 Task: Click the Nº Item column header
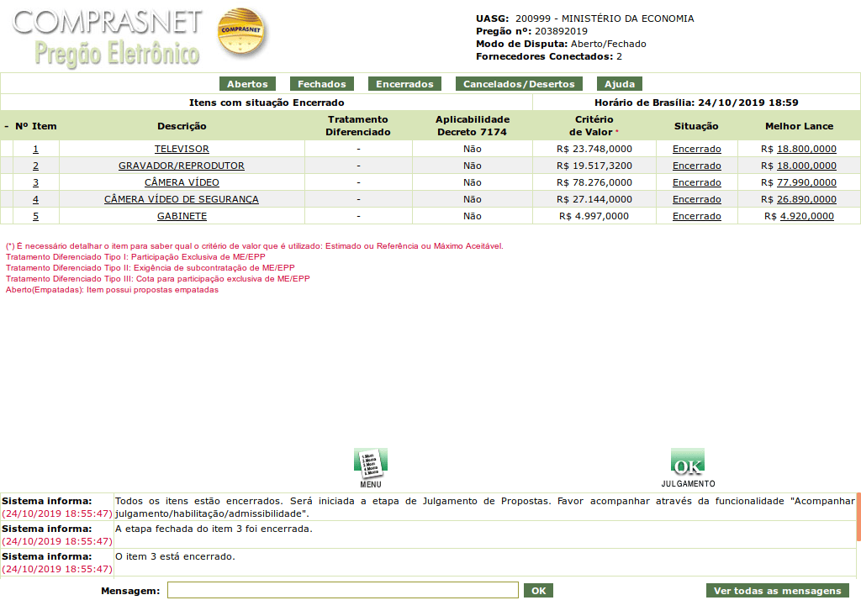tap(35, 126)
